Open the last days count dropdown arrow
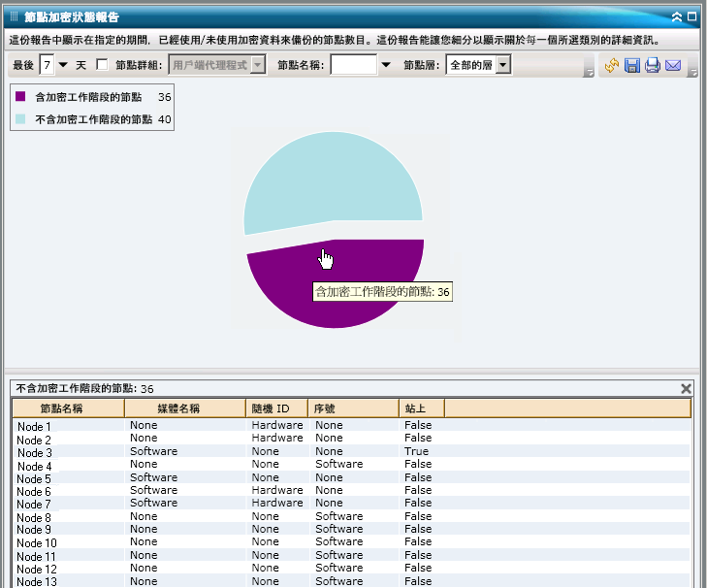Viewport: 707px width, 588px height. pos(63,65)
